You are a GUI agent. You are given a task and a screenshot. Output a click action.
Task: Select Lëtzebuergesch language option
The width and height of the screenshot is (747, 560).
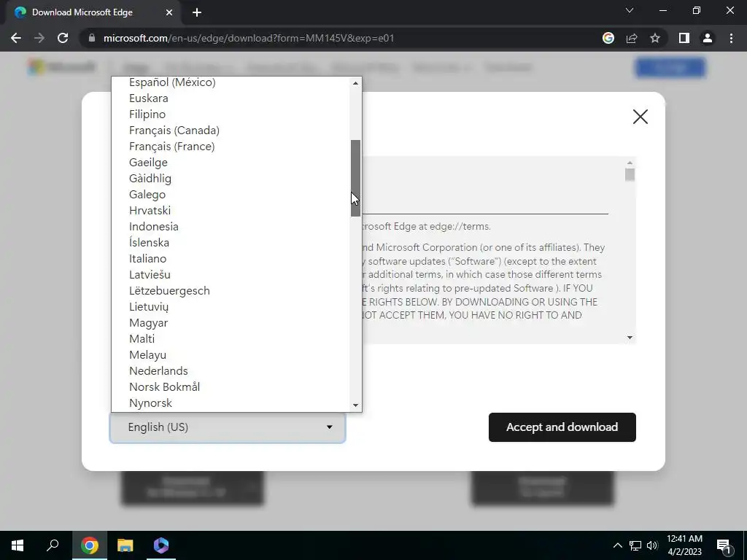tap(231, 290)
